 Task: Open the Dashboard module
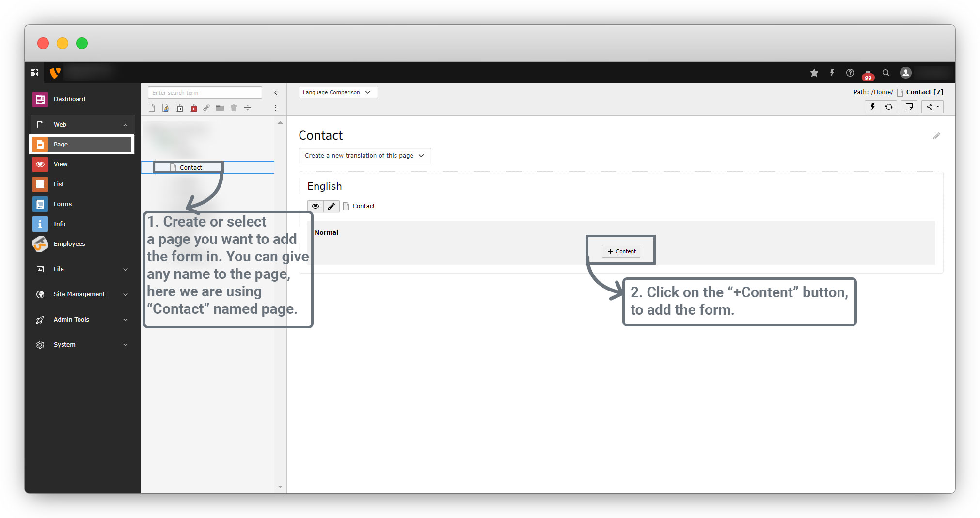point(69,99)
